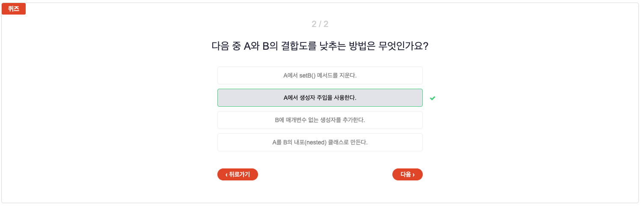Click the green checkmark next to the selected answer
This screenshot has height=207, width=644.
[433, 98]
